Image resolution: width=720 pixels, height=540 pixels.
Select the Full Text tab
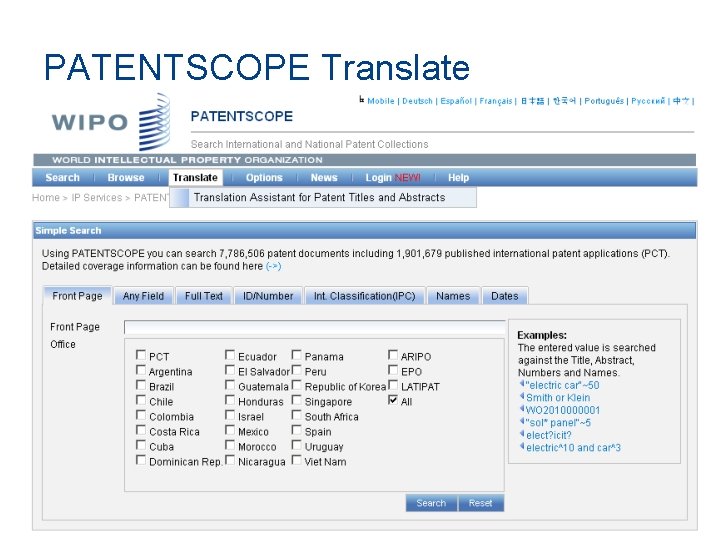[x=203, y=296]
